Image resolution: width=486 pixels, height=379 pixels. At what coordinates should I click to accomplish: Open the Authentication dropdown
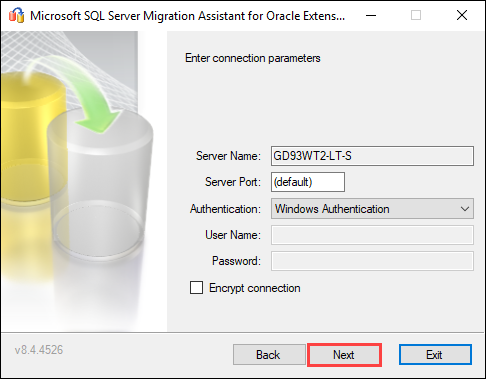click(x=372, y=209)
